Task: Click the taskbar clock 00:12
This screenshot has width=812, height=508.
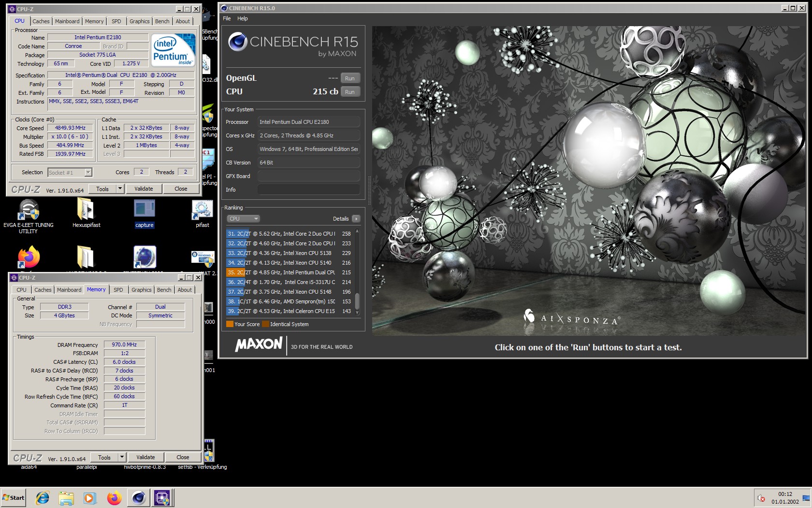Action: tap(785, 494)
